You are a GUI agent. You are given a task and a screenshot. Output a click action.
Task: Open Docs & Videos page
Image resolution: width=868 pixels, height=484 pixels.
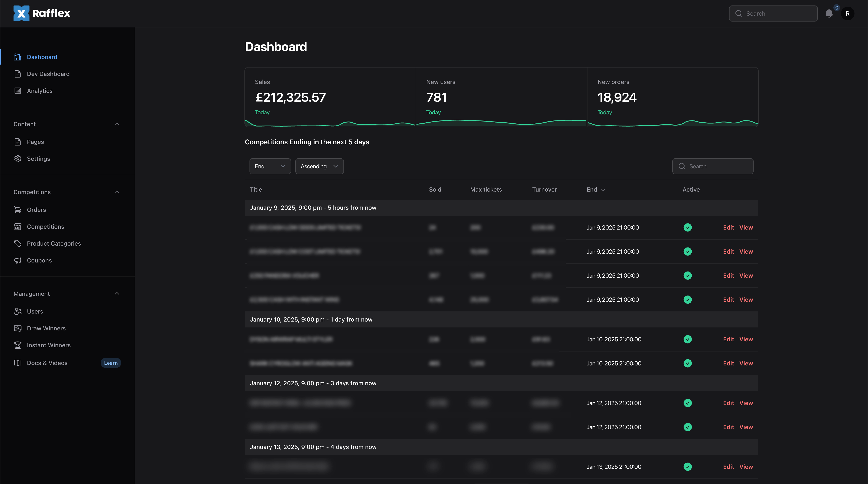[47, 363]
